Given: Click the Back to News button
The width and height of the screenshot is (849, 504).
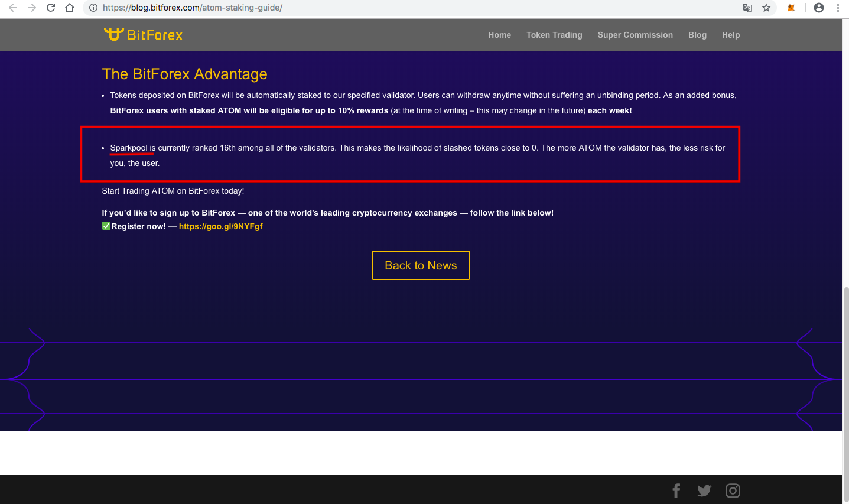Looking at the screenshot, I should click(x=421, y=265).
